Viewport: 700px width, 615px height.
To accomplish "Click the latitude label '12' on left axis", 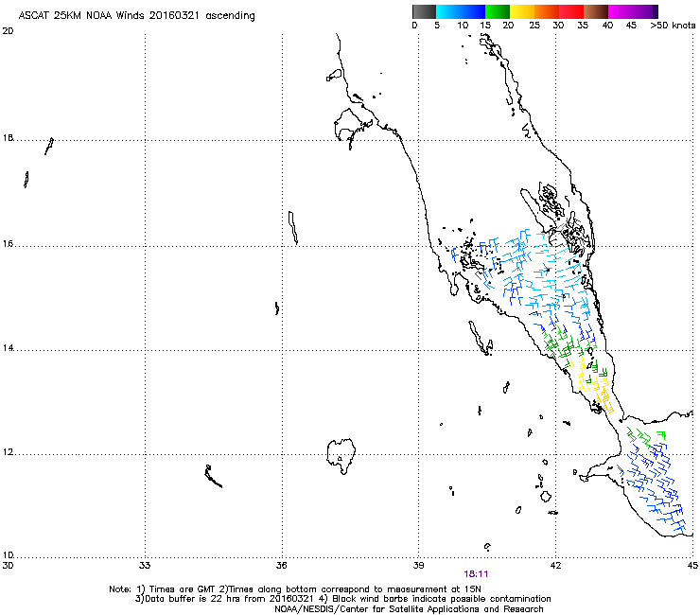I will coord(8,452).
